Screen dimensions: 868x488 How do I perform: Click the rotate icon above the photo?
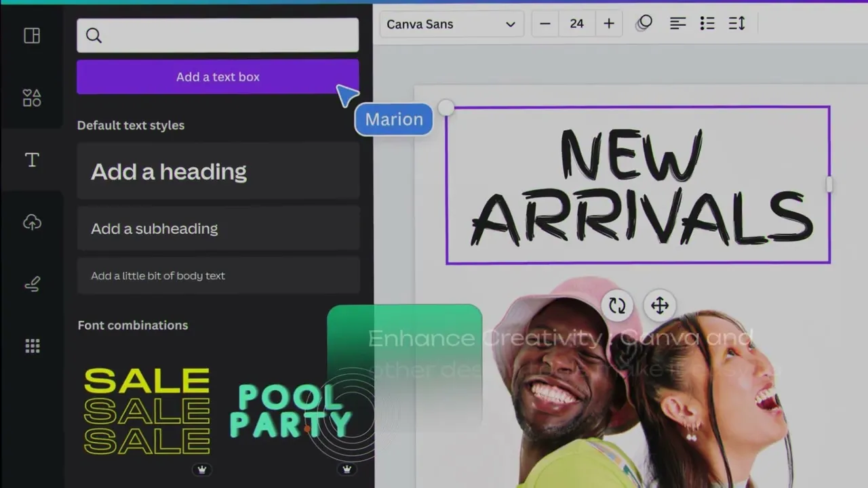(617, 306)
